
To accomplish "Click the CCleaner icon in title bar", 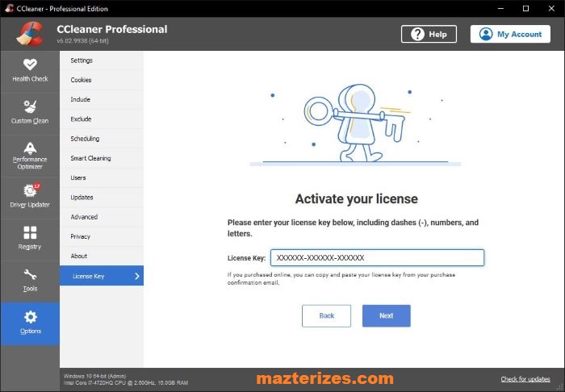I will coord(10,8).
